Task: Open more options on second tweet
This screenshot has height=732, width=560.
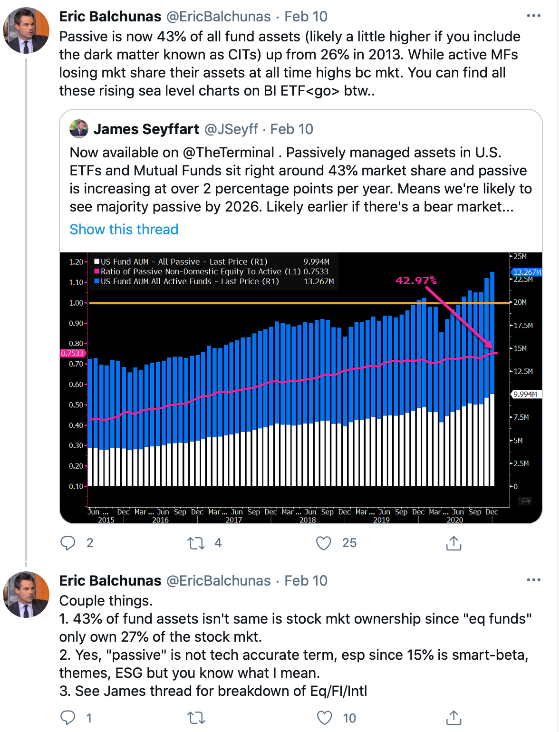Action: coord(533,580)
